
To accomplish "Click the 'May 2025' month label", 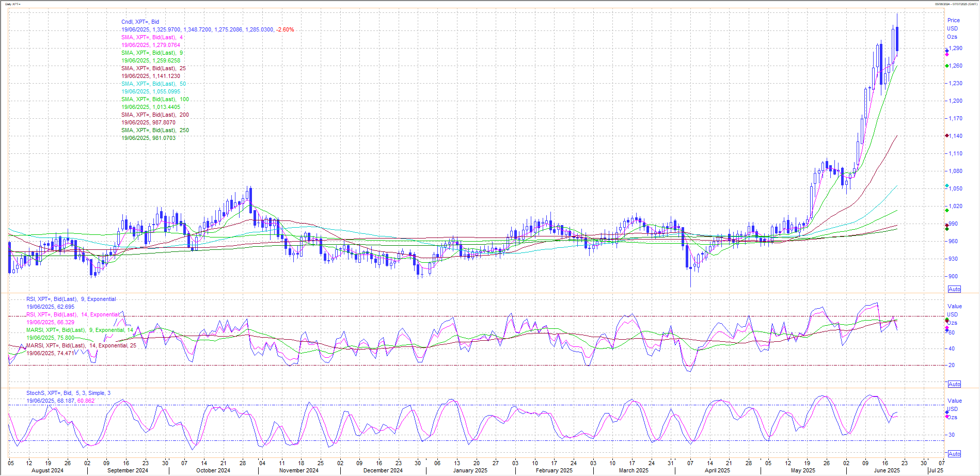I will pyautogui.click(x=803, y=470).
